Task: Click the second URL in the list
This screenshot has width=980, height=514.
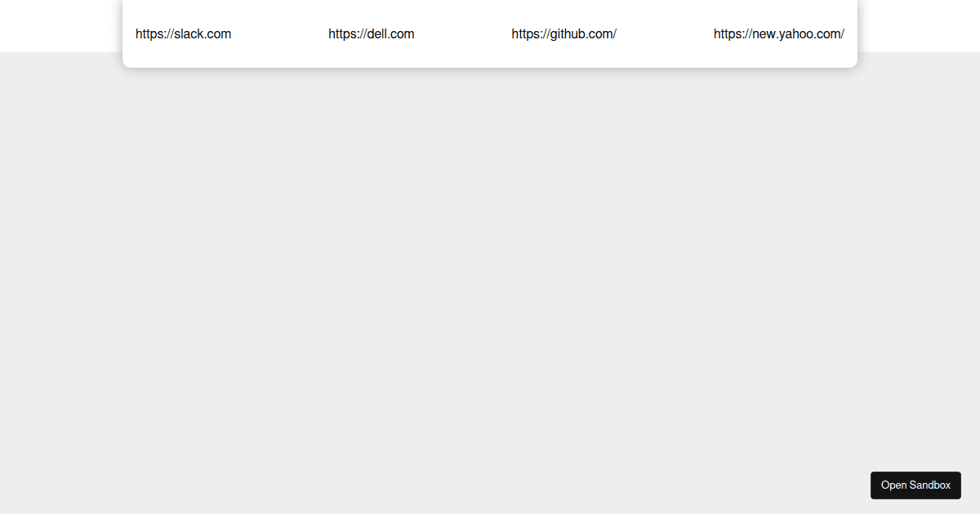Action: click(x=371, y=33)
